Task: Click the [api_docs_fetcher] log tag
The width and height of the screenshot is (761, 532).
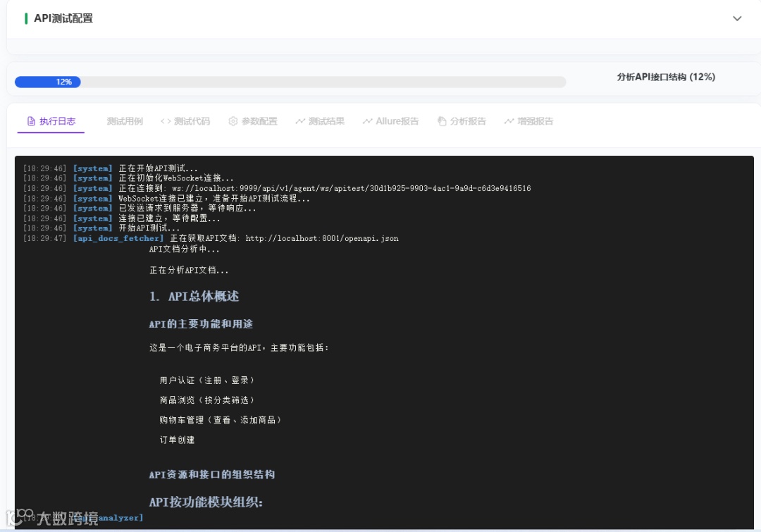Action: click(x=118, y=238)
